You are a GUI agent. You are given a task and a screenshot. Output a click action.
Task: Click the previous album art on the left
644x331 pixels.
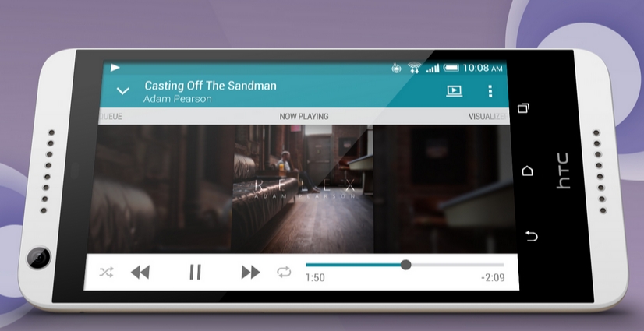click(x=160, y=189)
